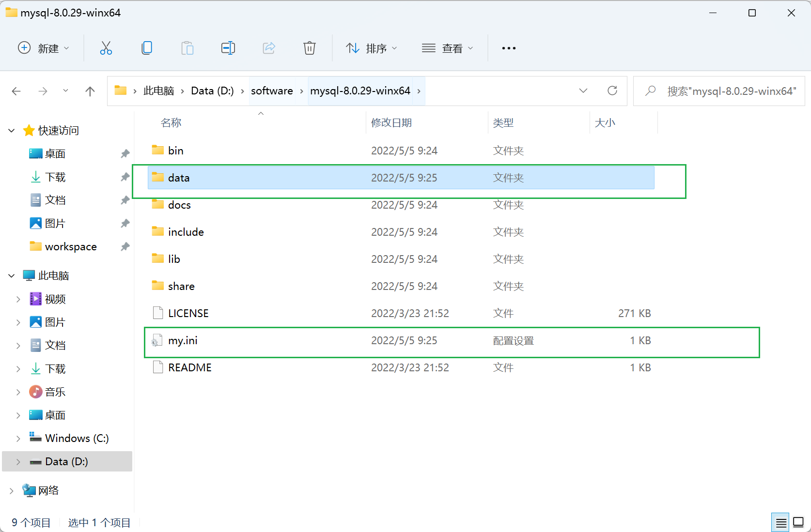Click the Rename icon in toolbar
Image resolution: width=811 pixels, height=532 pixels.
pos(228,48)
